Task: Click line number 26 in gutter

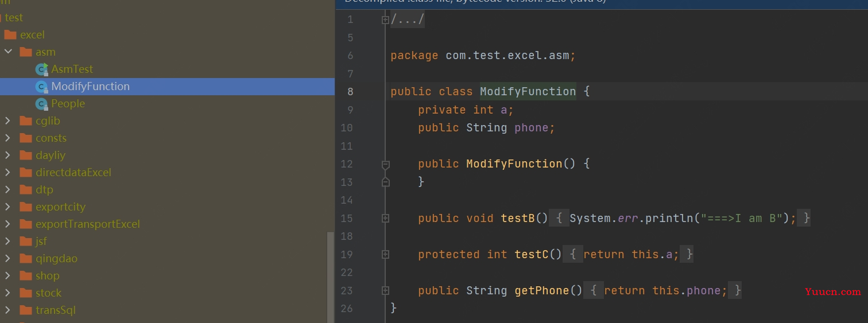Action: tap(346, 309)
